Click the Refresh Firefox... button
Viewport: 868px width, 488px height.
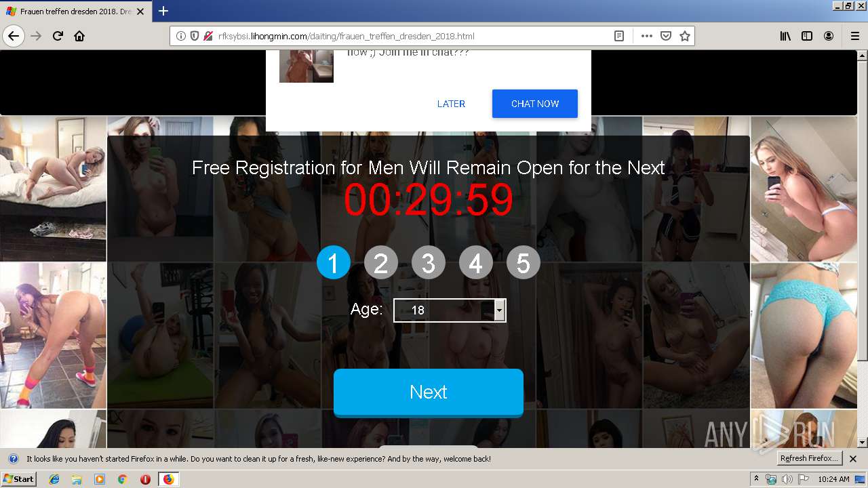809,458
